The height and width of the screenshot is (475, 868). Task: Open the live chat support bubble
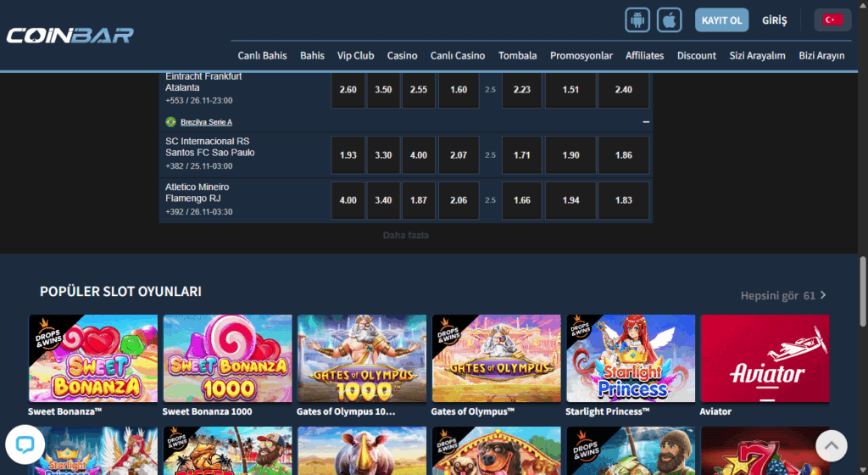tap(25, 444)
